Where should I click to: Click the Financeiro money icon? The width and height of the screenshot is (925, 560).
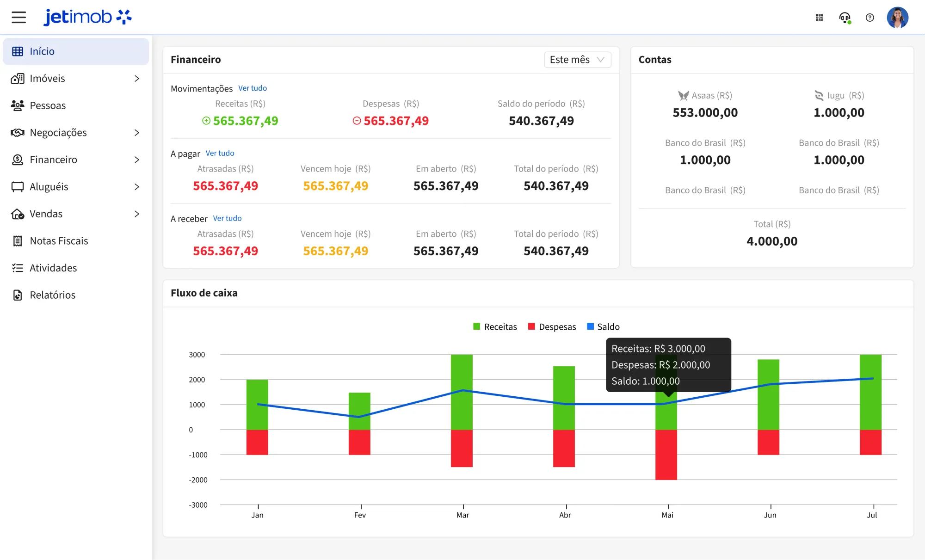[x=18, y=160]
